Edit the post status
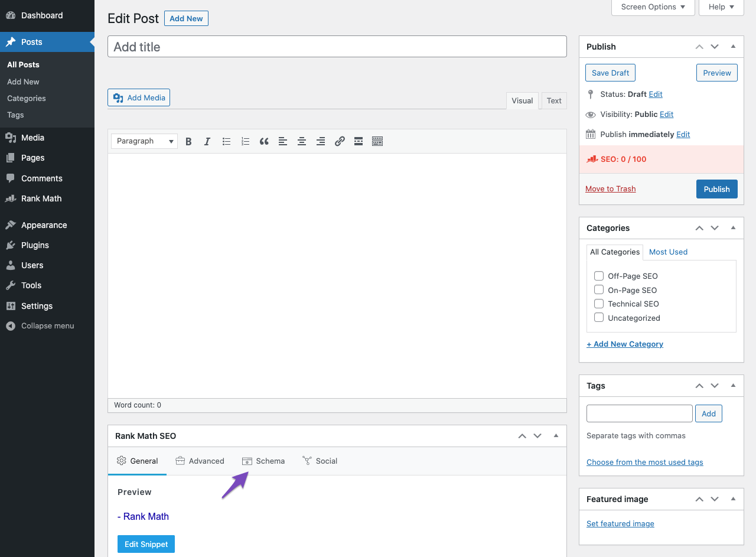The height and width of the screenshot is (557, 756). pyautogui.click(x=656, y=95)
